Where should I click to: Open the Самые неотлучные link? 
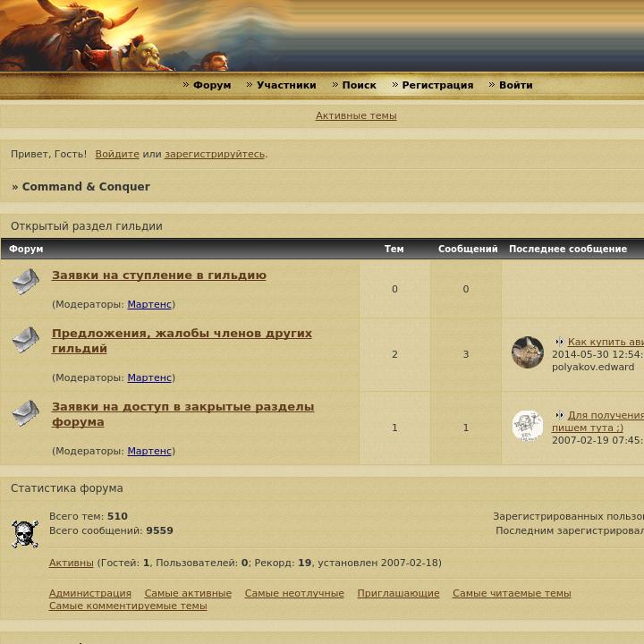294,593
